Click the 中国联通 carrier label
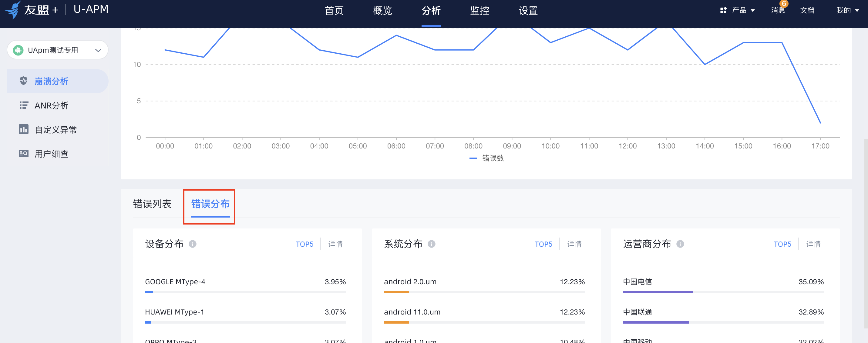Viewport: 868px width, 343px height. click(x=637, y=312)
